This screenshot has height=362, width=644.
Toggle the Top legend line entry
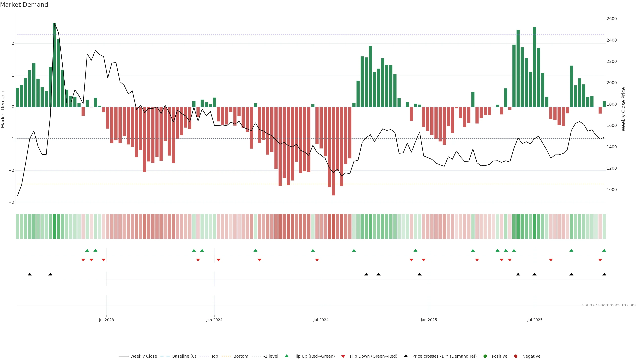[x=214, y=356]
